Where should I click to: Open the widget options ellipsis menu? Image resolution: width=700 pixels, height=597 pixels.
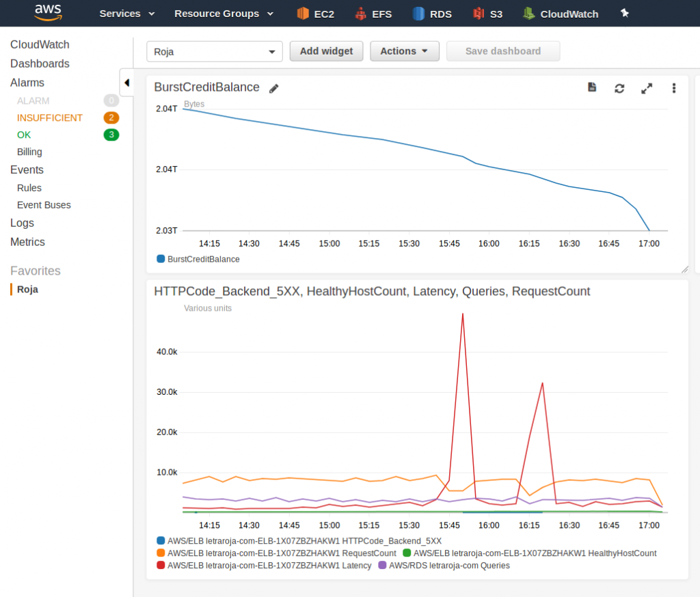pyautogui.click(x=674, y=88)
